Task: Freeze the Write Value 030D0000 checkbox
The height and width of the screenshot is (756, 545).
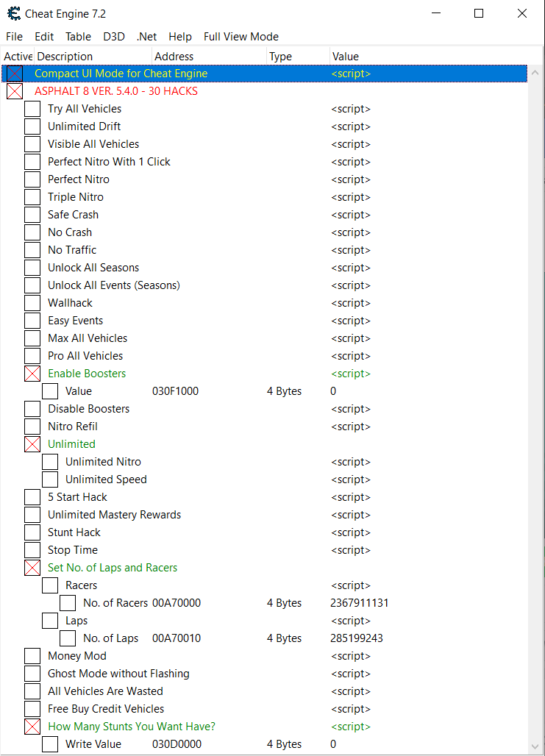Action: click(50, 744)
